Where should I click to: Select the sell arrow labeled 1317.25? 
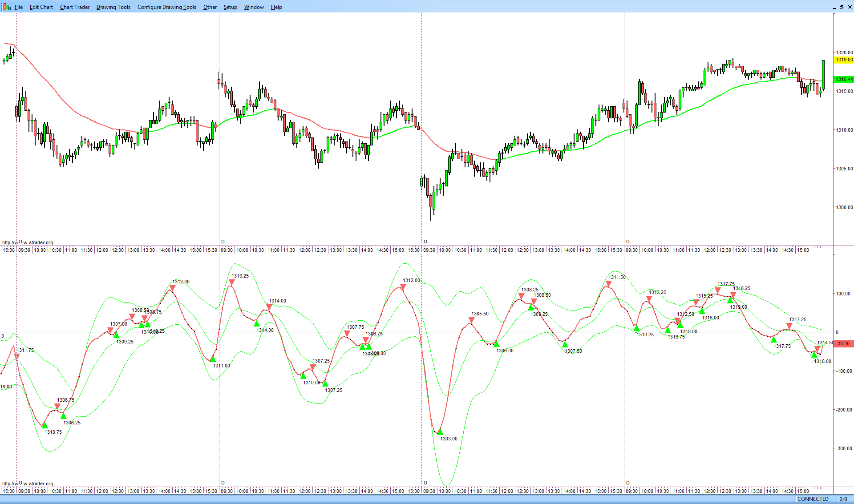[x=789, y=326]
